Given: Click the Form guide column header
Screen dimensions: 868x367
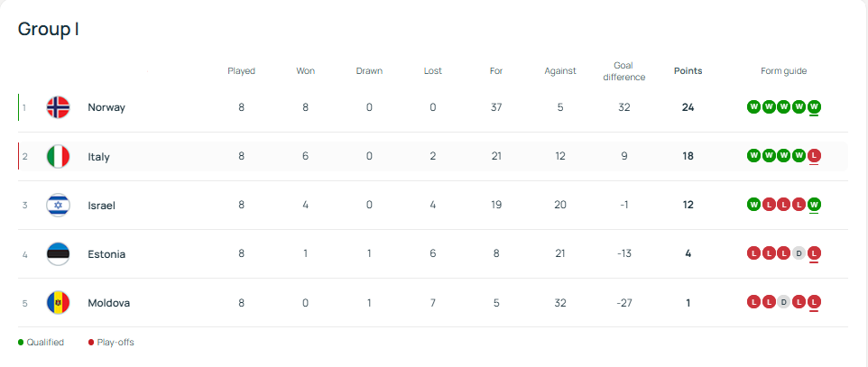Looking at the screenshot, I should pos(783,71).
